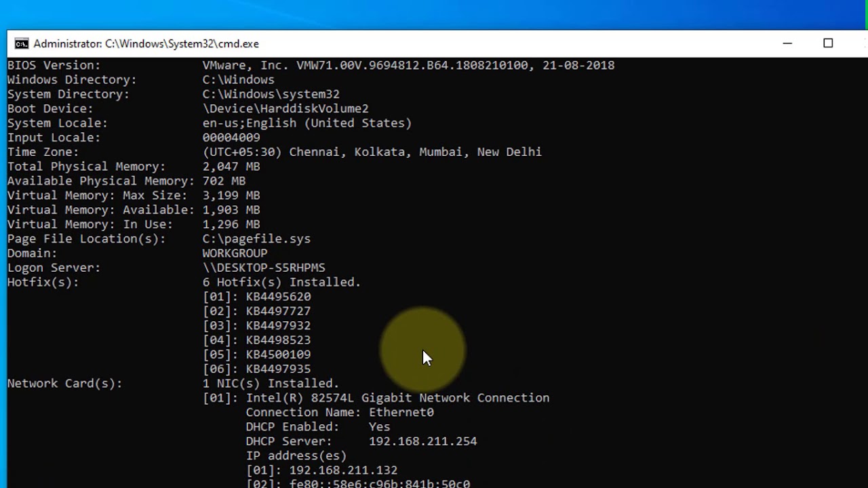
Task: Click IP address '192.168.211.132'
Action: click(343, 470)
